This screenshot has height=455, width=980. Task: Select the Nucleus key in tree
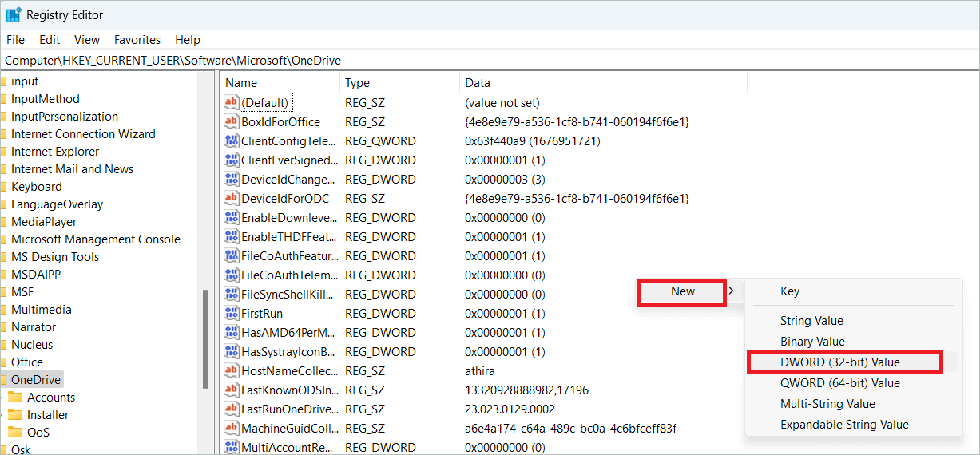pyautogui.click(x=32, y=344)
